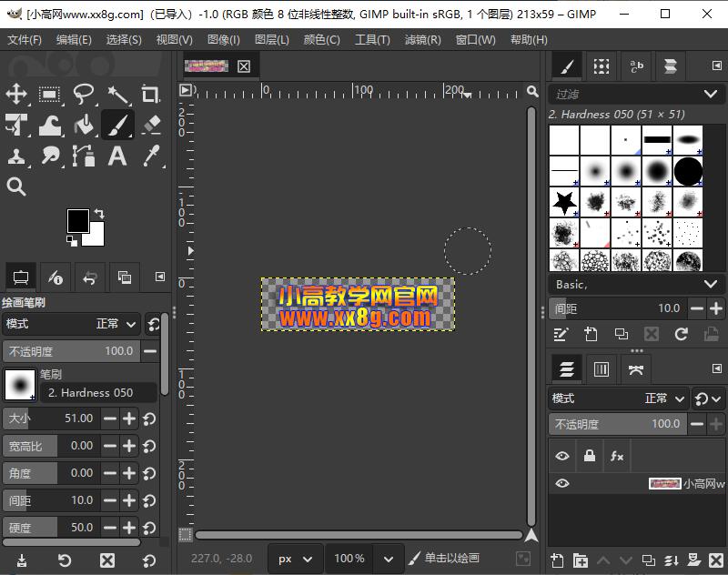
Task: Save tool preset from bottom of tool options
Action: [21, 560]
